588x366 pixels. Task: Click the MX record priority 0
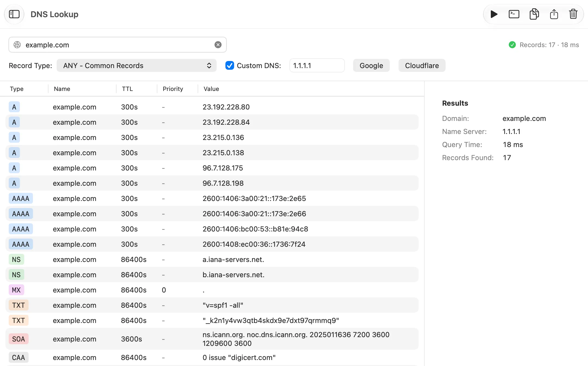164,290
